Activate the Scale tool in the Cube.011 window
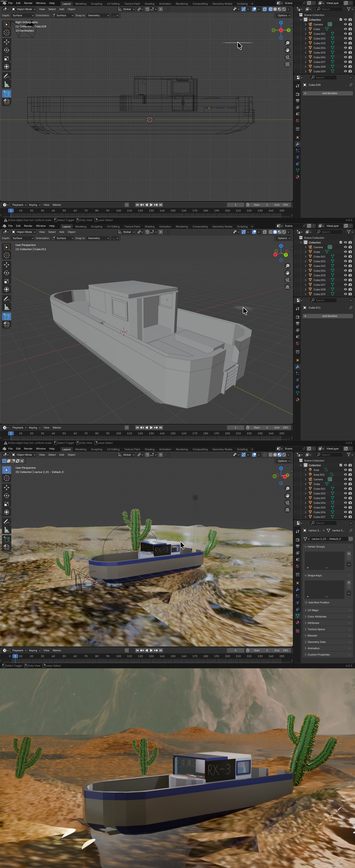The height and width of the screenshot is (868, 355). tap(6, 281)
